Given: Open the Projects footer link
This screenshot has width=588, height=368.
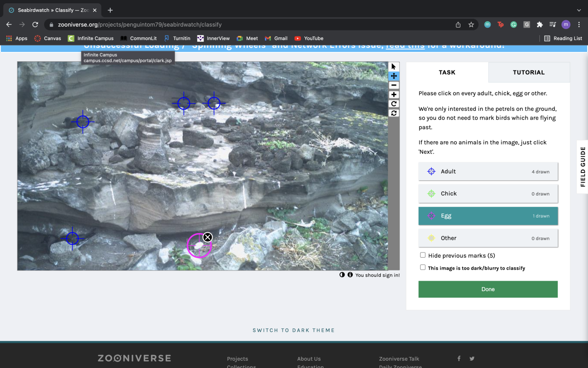Looking at the screenshot, I should pyautogui.click(x=237, y=359).
